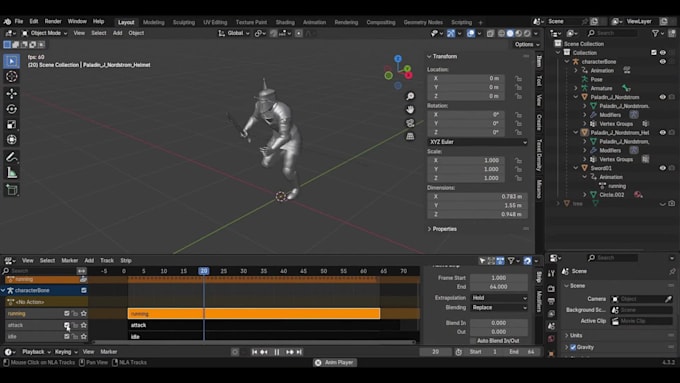This screenshot has height=383, width=680.
Task: Open the Keying dropdown
Action: [x=66, y=352]
